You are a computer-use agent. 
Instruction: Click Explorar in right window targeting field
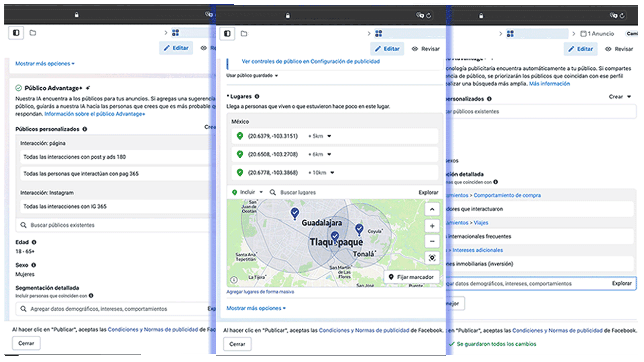(622, 283)
